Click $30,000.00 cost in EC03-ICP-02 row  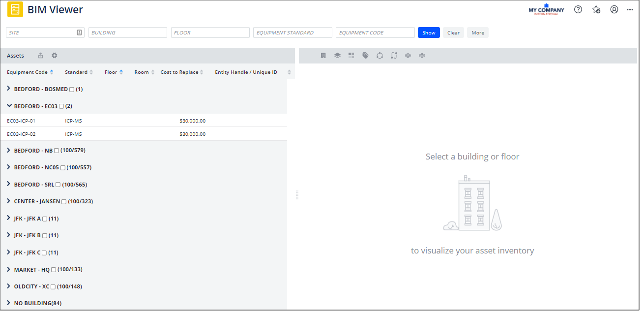click(193, 134)
